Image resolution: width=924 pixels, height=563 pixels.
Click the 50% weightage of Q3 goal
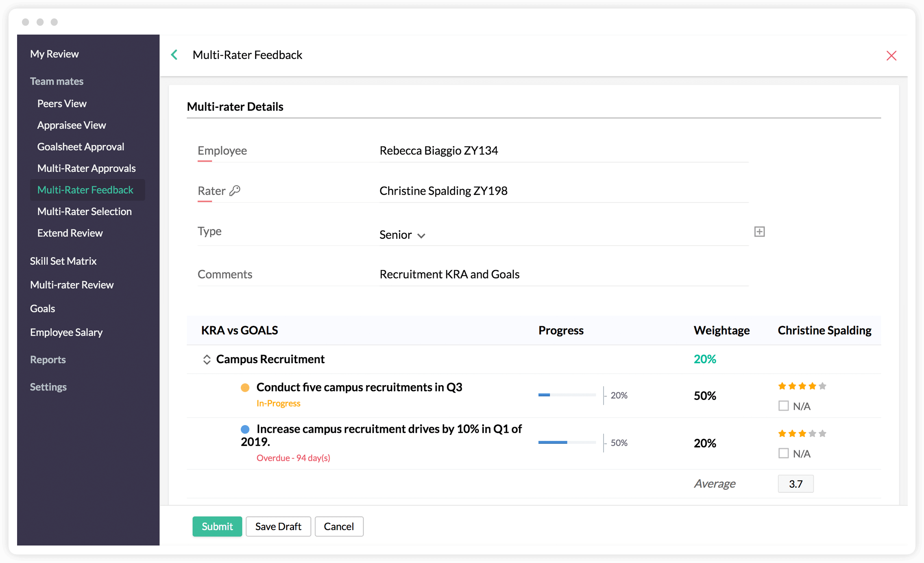coord(705,395)
